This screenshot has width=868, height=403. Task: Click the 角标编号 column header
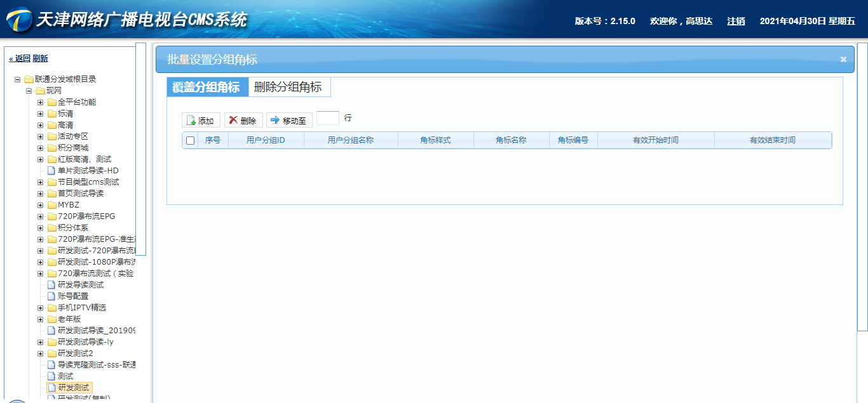(573, 140)
